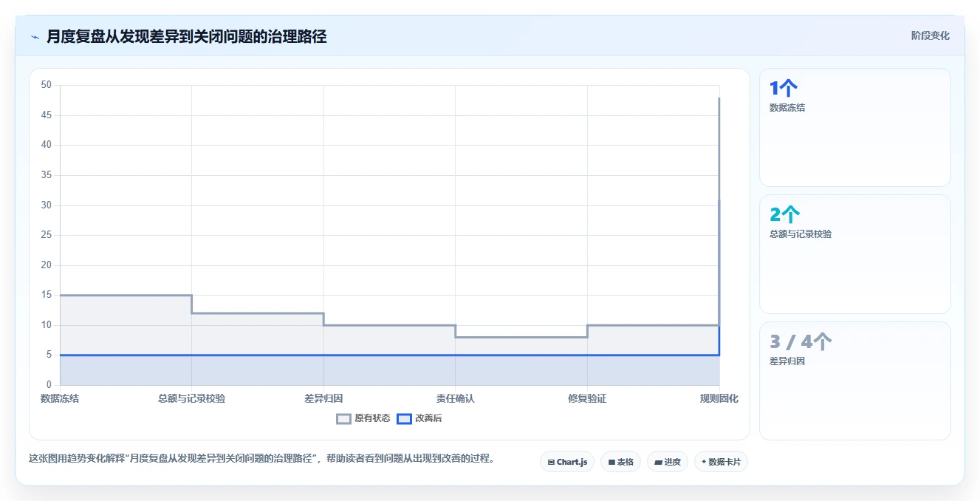This screenshot has width=980, height=501.
Task: Click the 数据冻结 x-axis label
Action: click(x=60, y=398)
